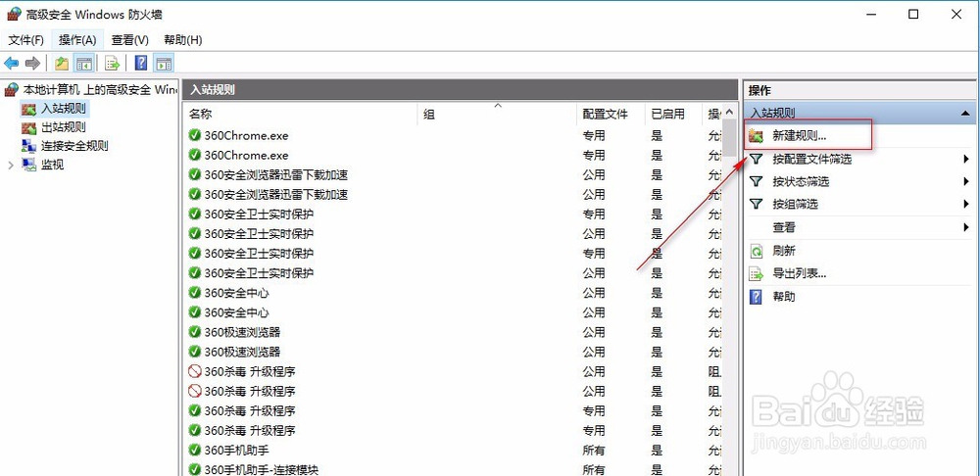The height and width of the screenshot is (476, 980).
Task: Open the 查看(V) menu
Action: (x=130, y=40)
